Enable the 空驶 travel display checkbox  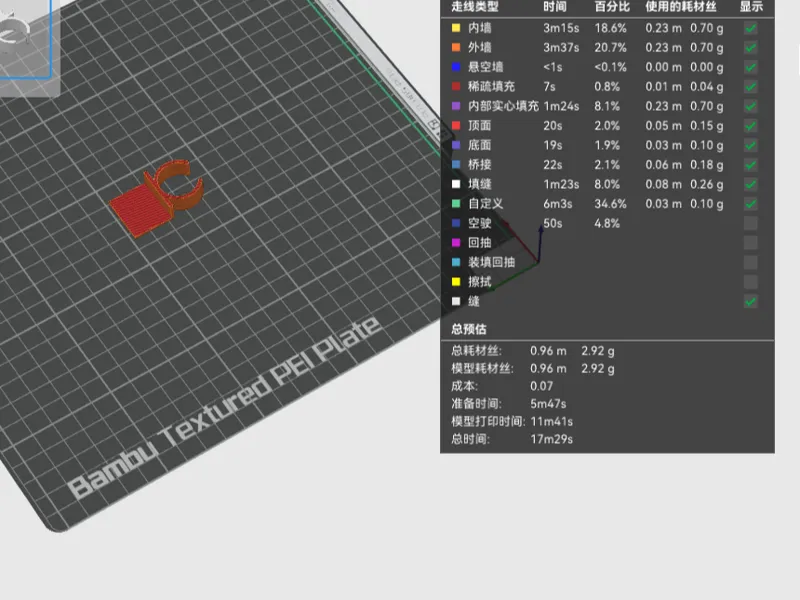(751, 223)
